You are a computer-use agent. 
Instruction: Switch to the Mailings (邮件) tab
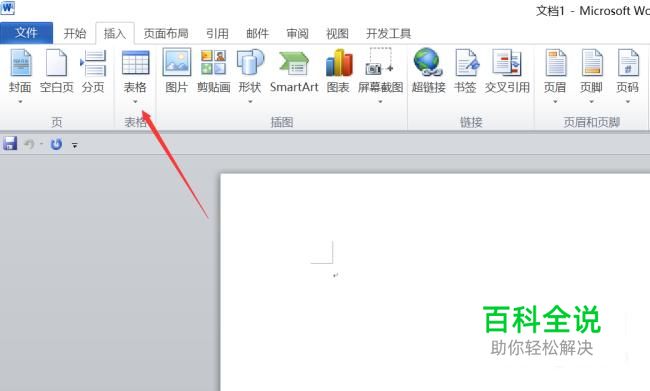click(257, 33)
